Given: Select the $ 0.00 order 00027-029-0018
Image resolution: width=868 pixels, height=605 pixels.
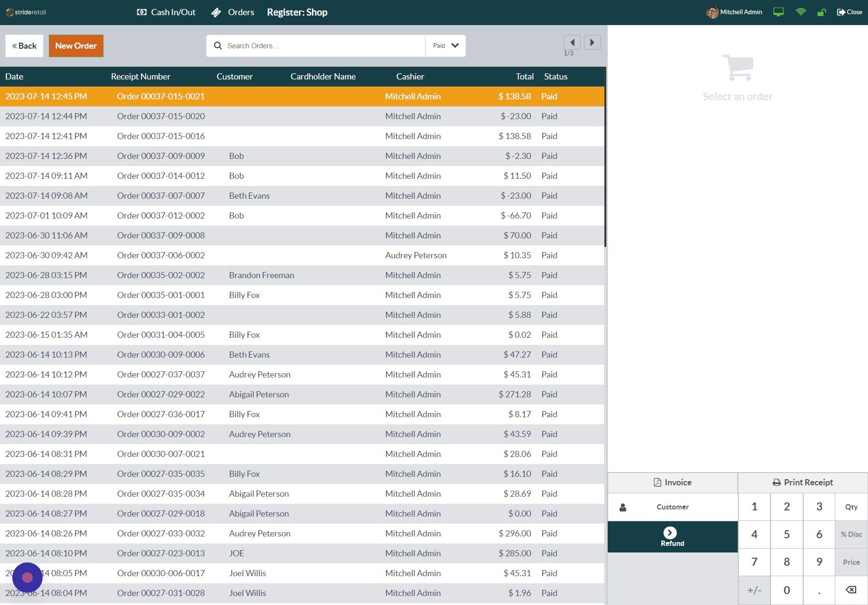Looking at the screenshot, I should click(x=302, y=514).
